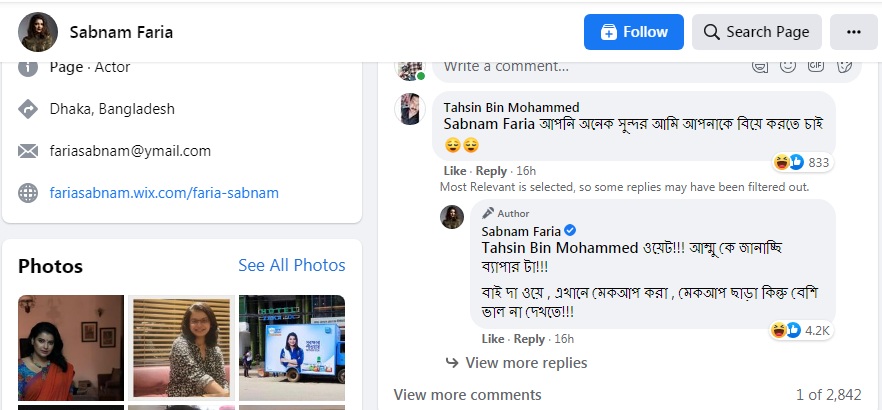Image resolution: width=882 pixels, height=410 pixels.
Task: Open the sticker picker in comment box
Action: pyautogui.click(x=845, y=65)
